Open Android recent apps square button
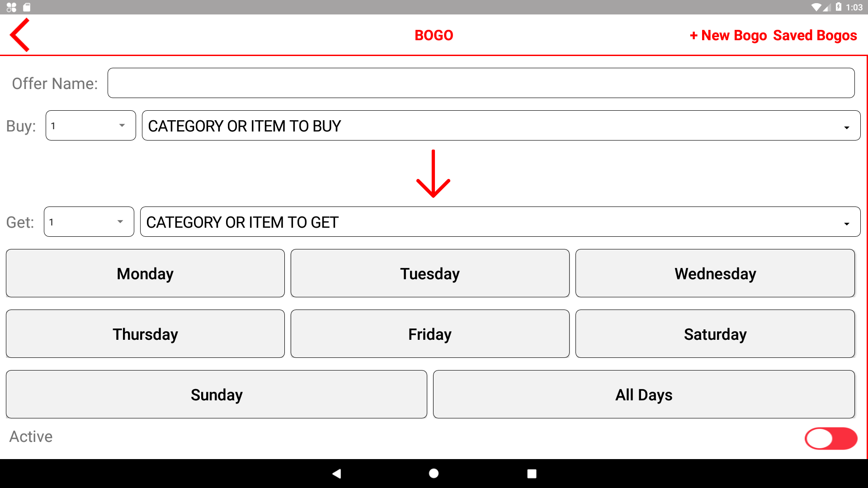868x488 pixels. pyautogui.click(x=532, y=474)
